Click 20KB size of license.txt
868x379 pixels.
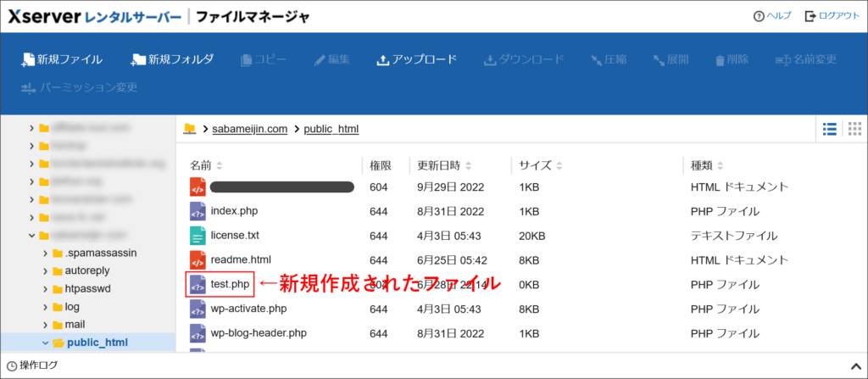(532, 236)
